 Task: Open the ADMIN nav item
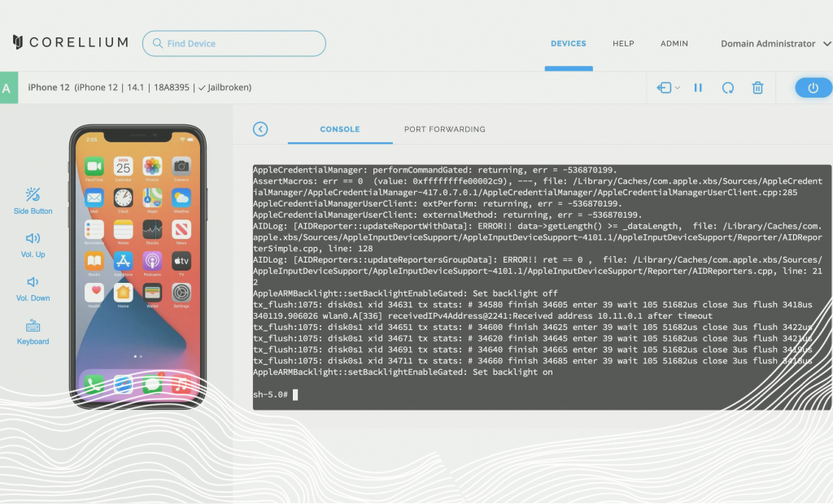point(674,44)
